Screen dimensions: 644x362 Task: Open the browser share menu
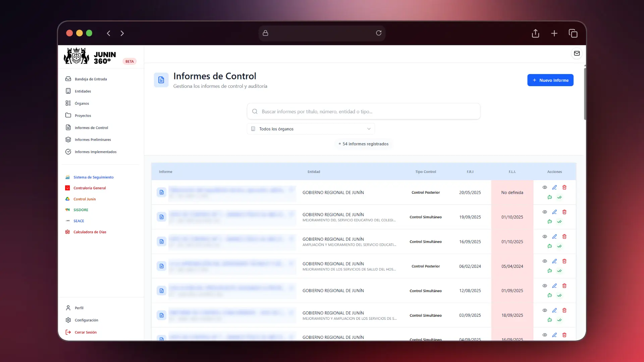point(535,33)
